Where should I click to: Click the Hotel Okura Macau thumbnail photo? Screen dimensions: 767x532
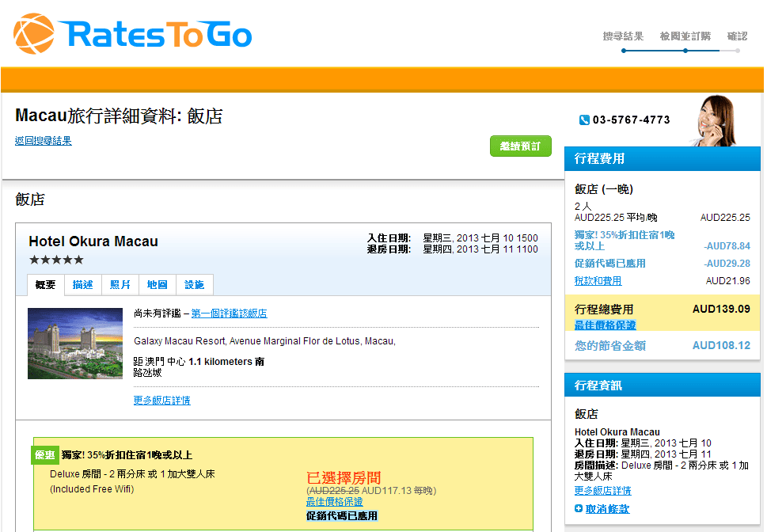[75, 344]
